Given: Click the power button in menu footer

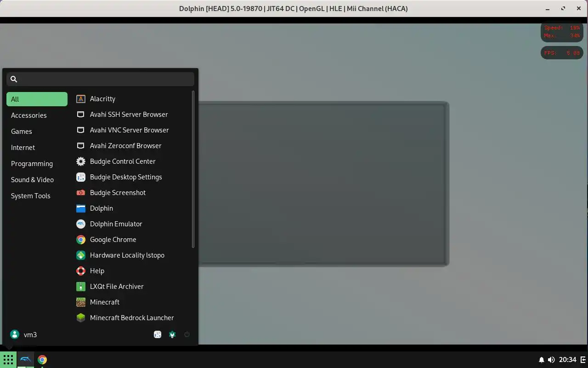Looking at the screenshot, I should [x=187, y=334].
